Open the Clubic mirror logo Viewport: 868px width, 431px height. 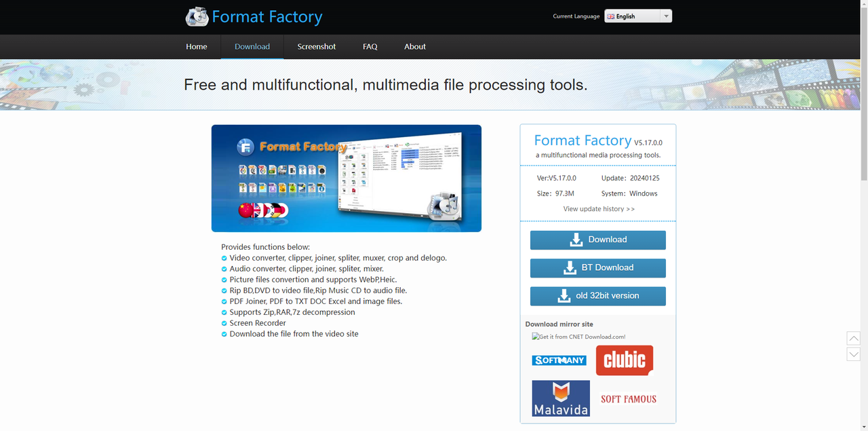point(625,360)
